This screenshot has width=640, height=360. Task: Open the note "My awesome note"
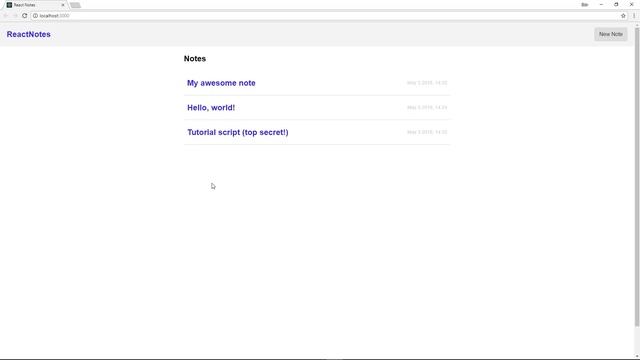click(x=221, y=83)
